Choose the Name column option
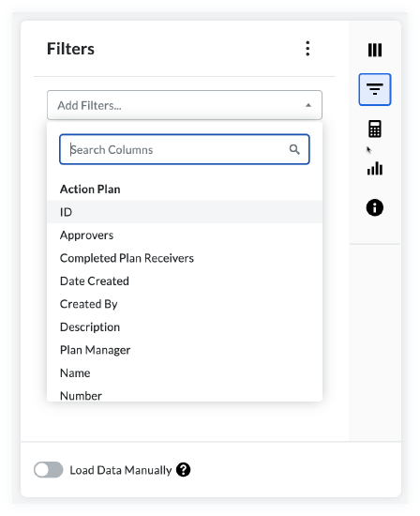Screen dimensions: 420x516 tap(185, 372)
